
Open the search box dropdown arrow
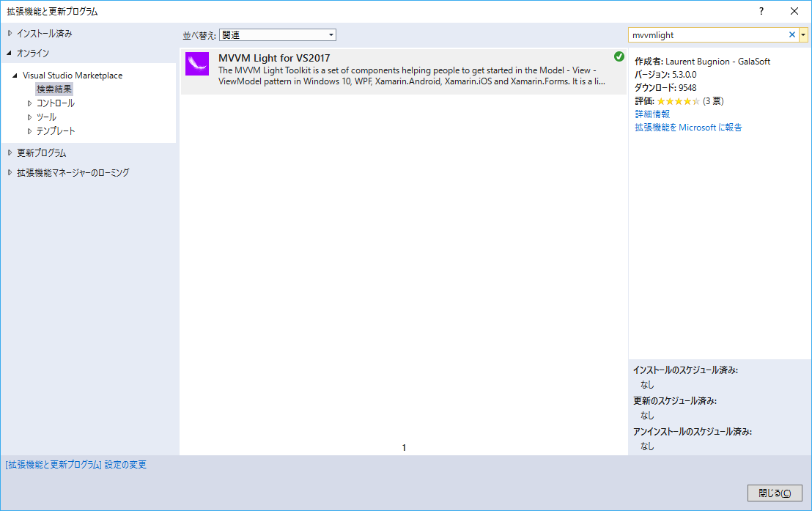coord(803,34)
